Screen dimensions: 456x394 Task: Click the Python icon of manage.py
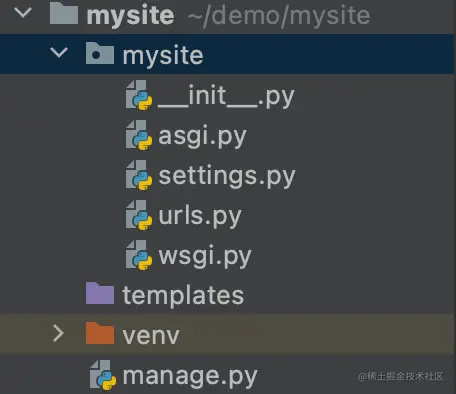click(103, 375)
